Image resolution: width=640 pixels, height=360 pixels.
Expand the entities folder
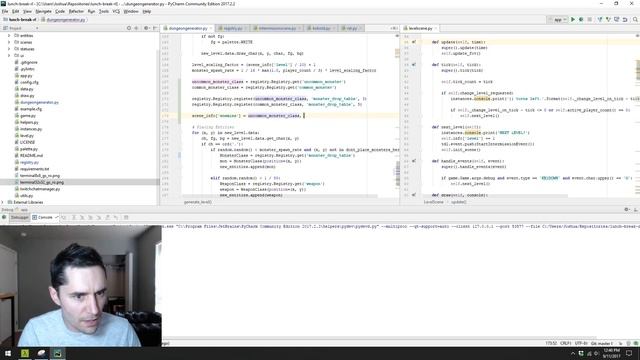coord(9,36)
